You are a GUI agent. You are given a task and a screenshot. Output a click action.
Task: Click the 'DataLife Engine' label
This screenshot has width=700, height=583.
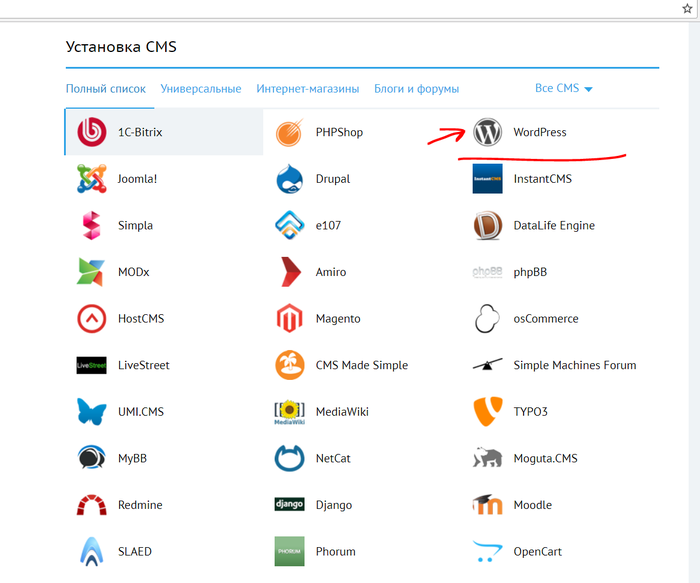[x=554, y=225]
